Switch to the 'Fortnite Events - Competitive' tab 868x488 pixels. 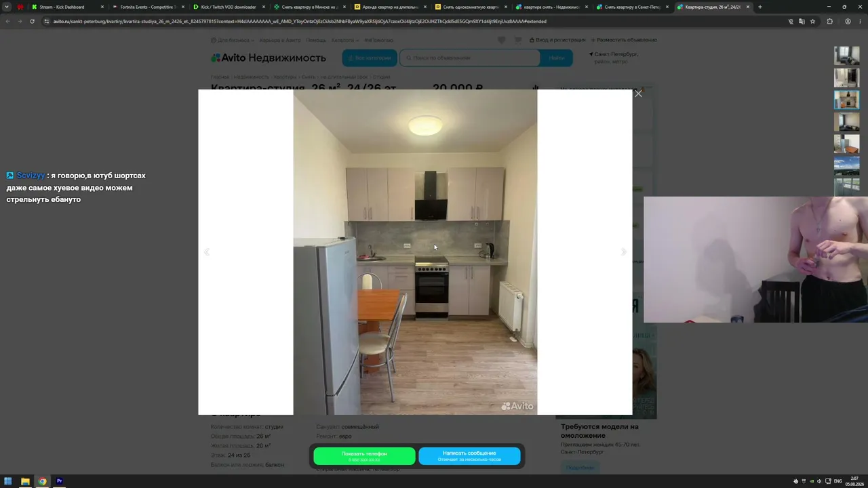pos(148,7)
